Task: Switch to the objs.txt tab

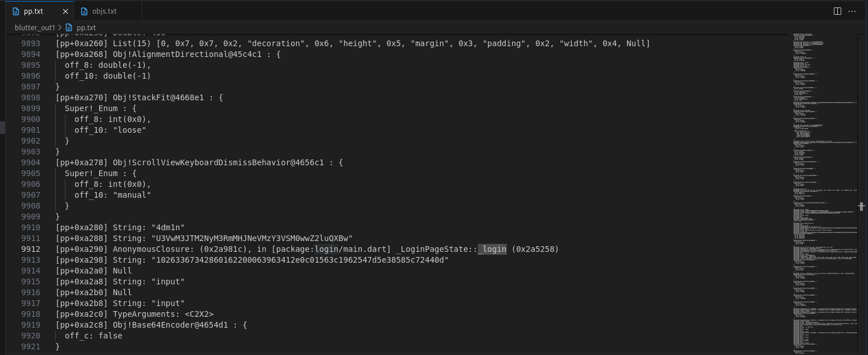Action: pos(104,11)
